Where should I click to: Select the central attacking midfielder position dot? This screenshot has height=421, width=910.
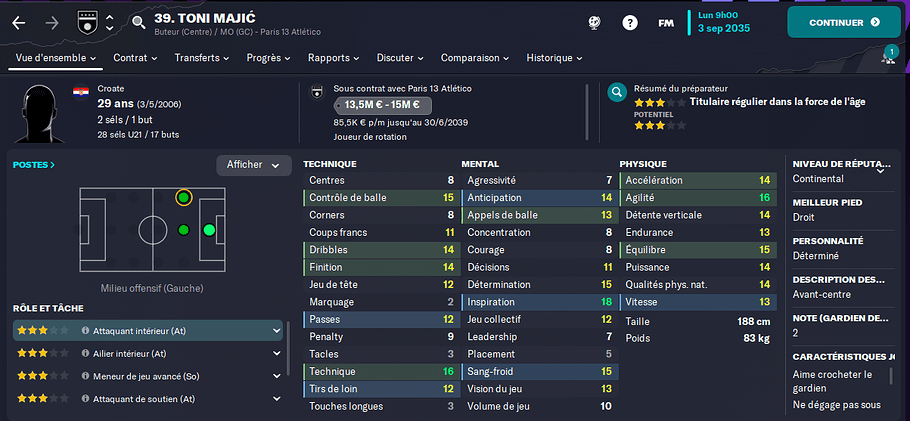click(183, 230)
